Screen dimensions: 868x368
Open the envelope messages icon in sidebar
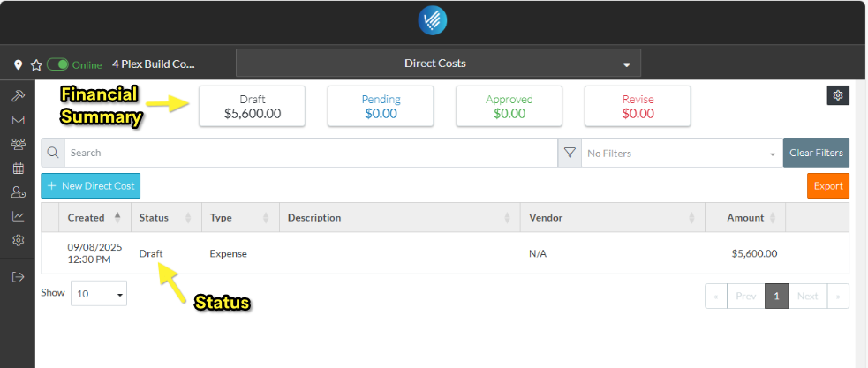click(18, 120)
